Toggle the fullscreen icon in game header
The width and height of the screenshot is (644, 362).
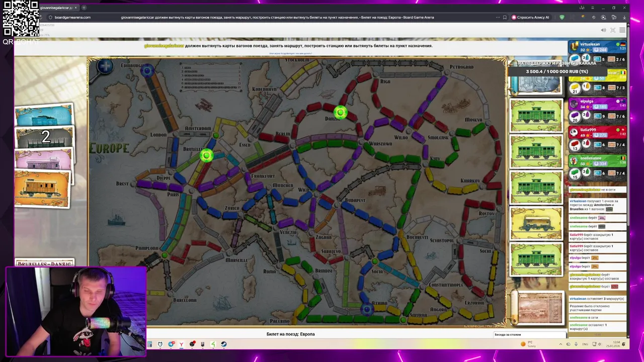(613, 30)
